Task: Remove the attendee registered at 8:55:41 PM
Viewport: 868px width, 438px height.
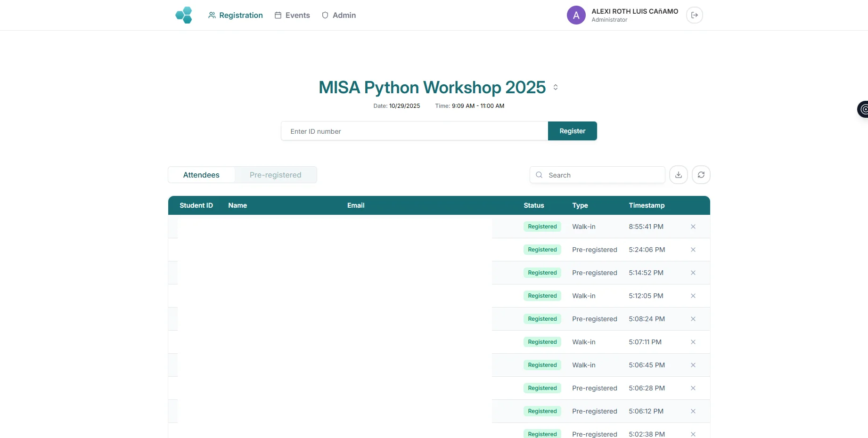Action: point(693,227)
